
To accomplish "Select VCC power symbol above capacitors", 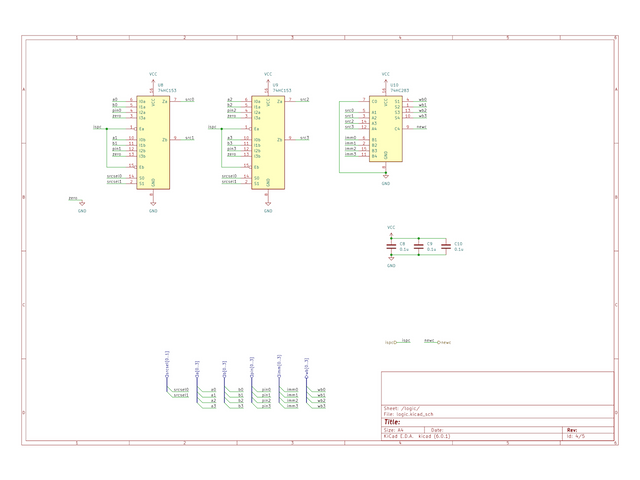I will (391, 231).
